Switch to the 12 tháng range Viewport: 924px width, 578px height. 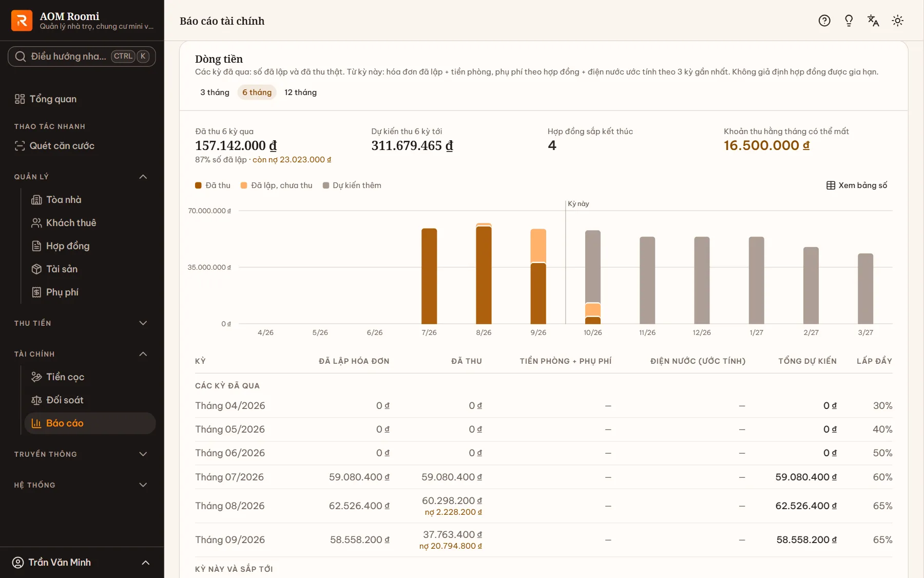[x=301, y=92]
